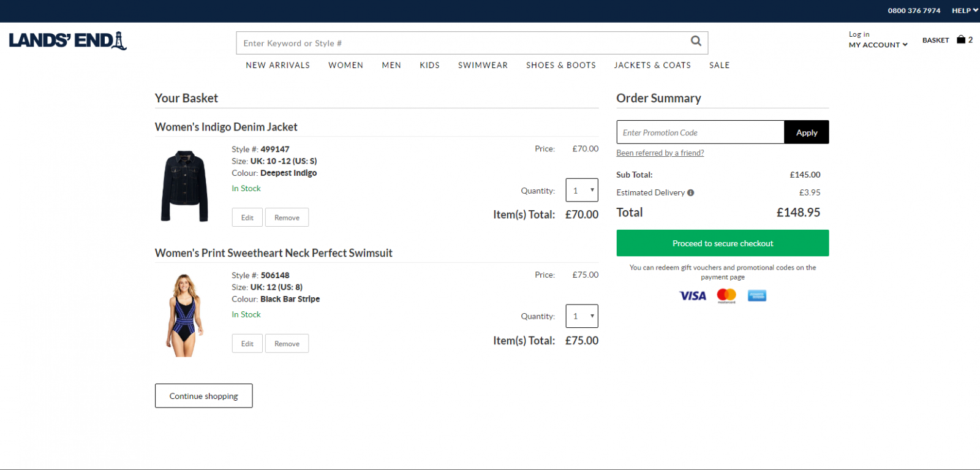Expand the MY ACCOUNT menu
Viewport: 980px width, 470px height.
click(878, 45)
